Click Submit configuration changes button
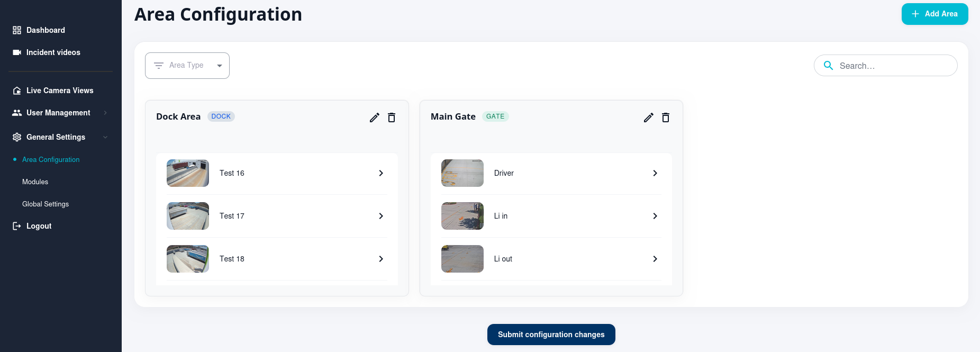Viewport: 980px width, 352px height. [551, 335]
